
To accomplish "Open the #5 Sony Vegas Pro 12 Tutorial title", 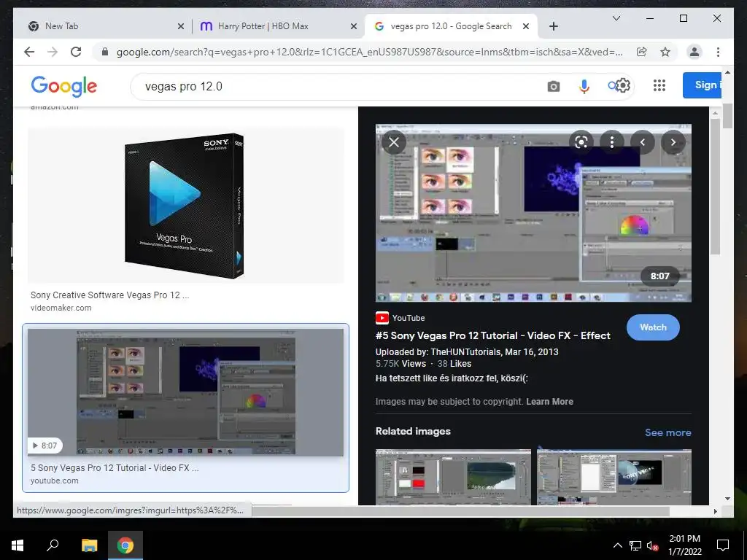I will 492,335.
